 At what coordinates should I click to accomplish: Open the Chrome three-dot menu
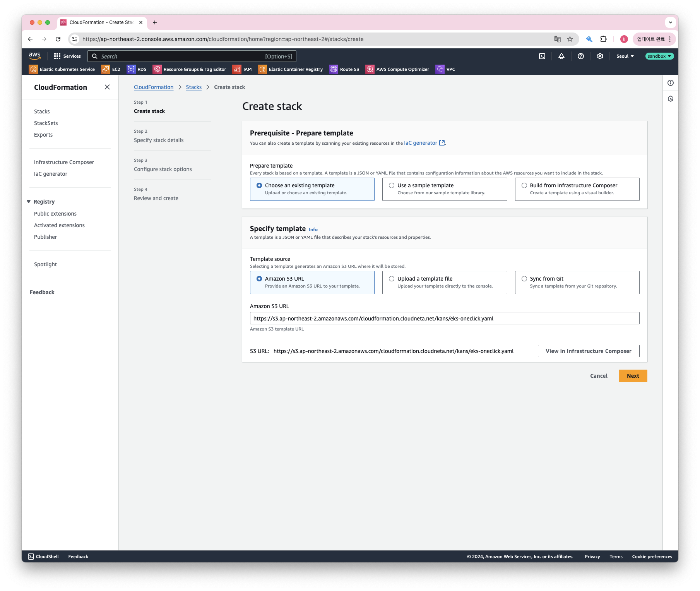pyautogui.click(x=670, y=39)
